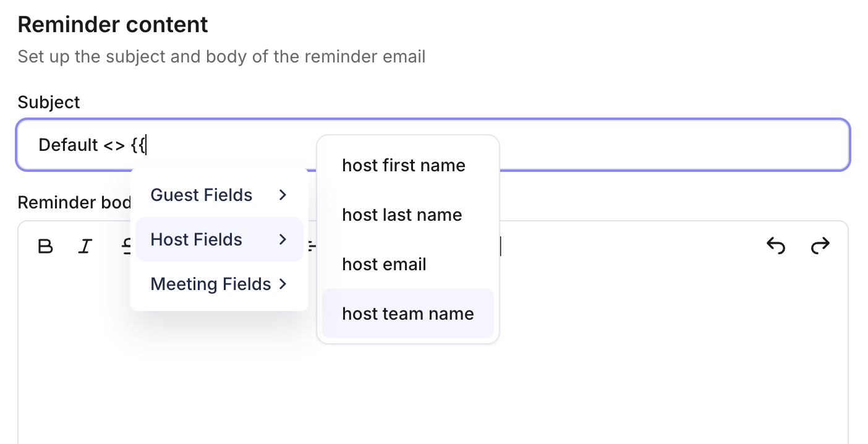
Task: Click the Subject field label
Action: click(x=49, y=102)
